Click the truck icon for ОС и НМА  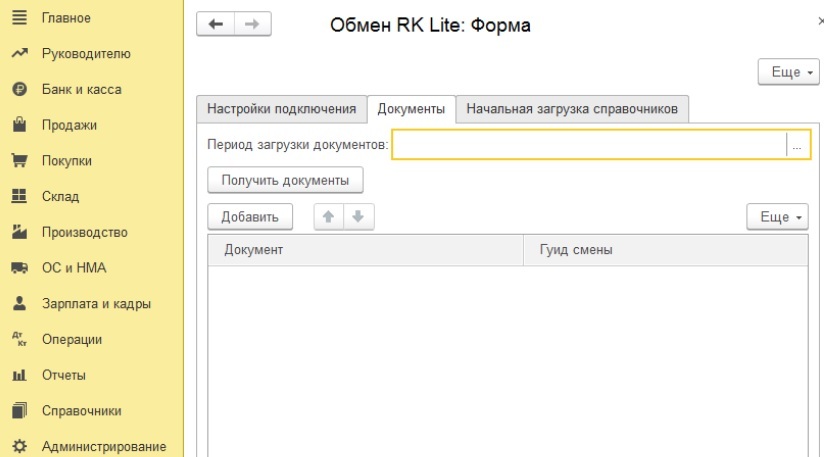[x=20, y=268]
